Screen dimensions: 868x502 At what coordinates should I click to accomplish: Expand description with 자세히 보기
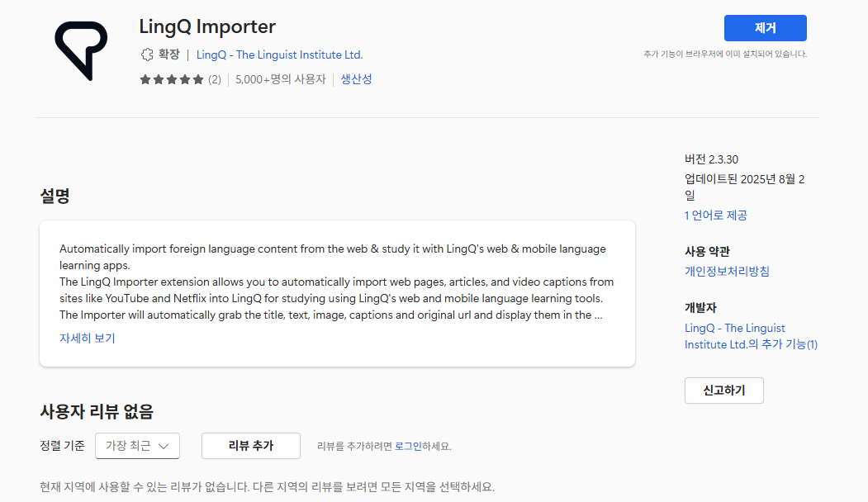pyautogui.click(x=88, y=339)
